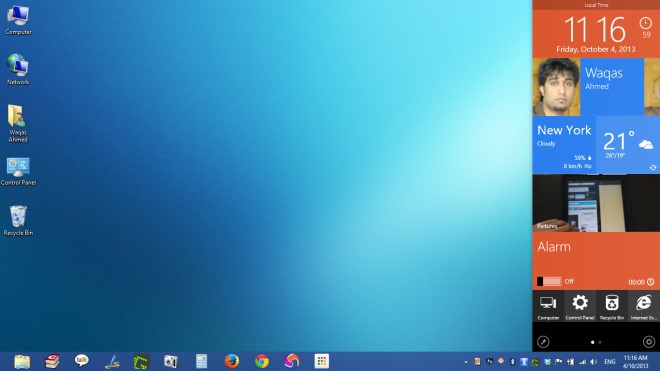Toggle the Alarm on/off switch
This screenshot has width=660, height=371.
tap(549, 281)
